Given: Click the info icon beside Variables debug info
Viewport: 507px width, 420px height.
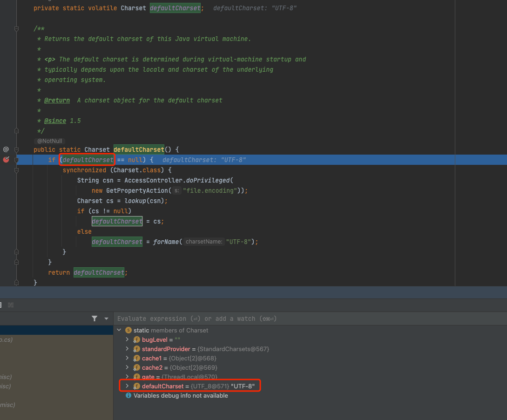Looking at the screenshot, I should pyautogui.click(x=128, y=395).
